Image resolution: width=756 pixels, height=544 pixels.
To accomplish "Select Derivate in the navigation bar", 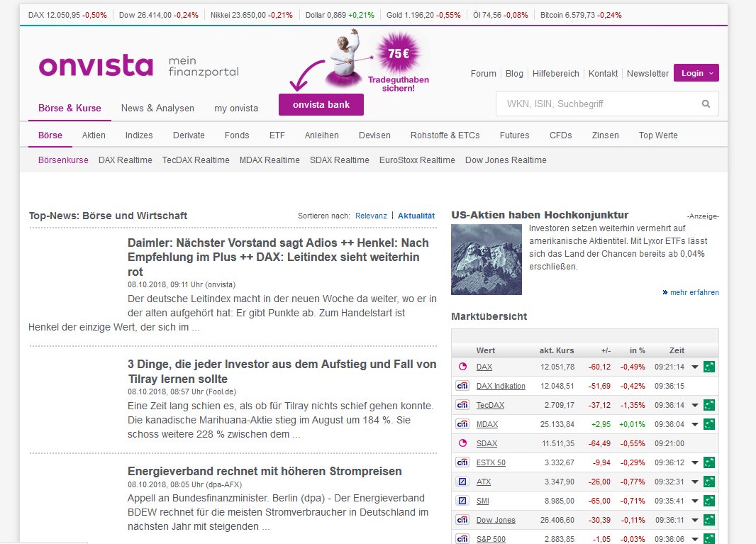I will click(189, 135).
